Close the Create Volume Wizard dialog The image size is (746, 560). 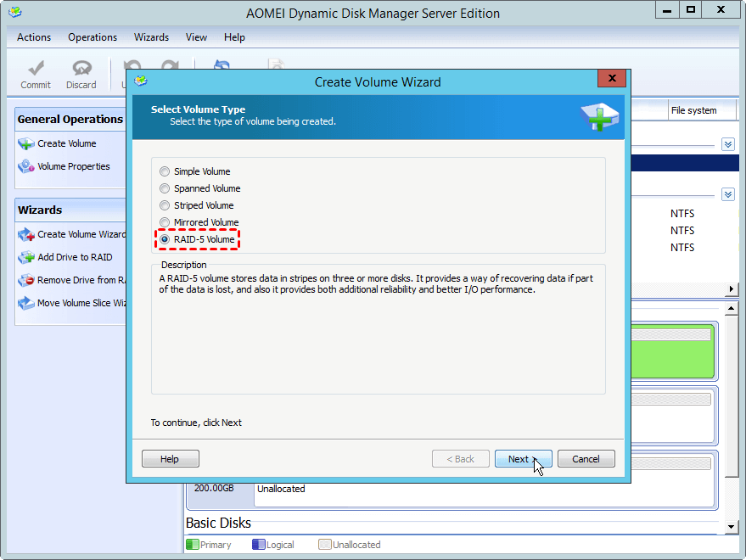pyautogui.click(x=612, y=79)
